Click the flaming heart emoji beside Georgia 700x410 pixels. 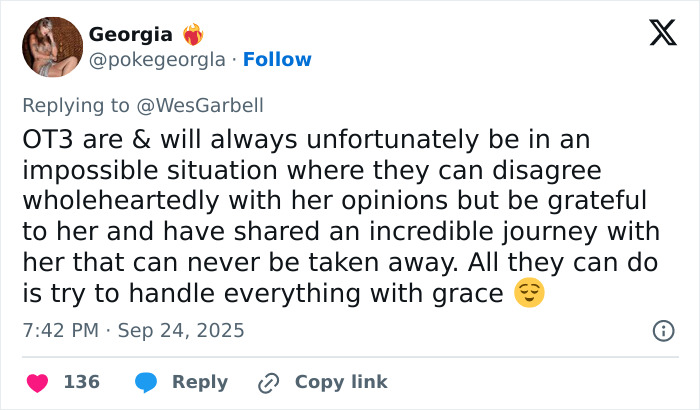(x=193, y=34)
